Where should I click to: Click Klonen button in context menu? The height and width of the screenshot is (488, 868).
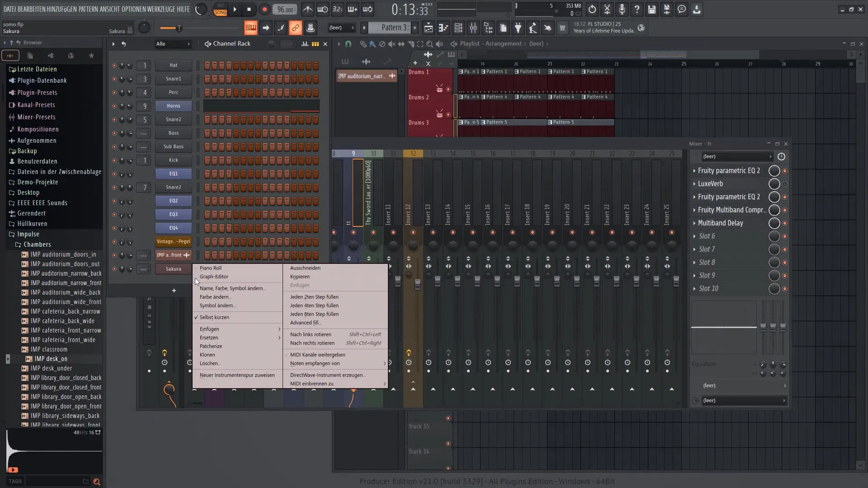click(208, 355)
